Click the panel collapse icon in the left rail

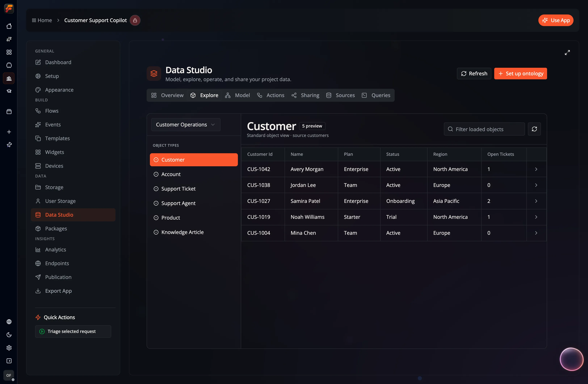click(x=9, y=361)
